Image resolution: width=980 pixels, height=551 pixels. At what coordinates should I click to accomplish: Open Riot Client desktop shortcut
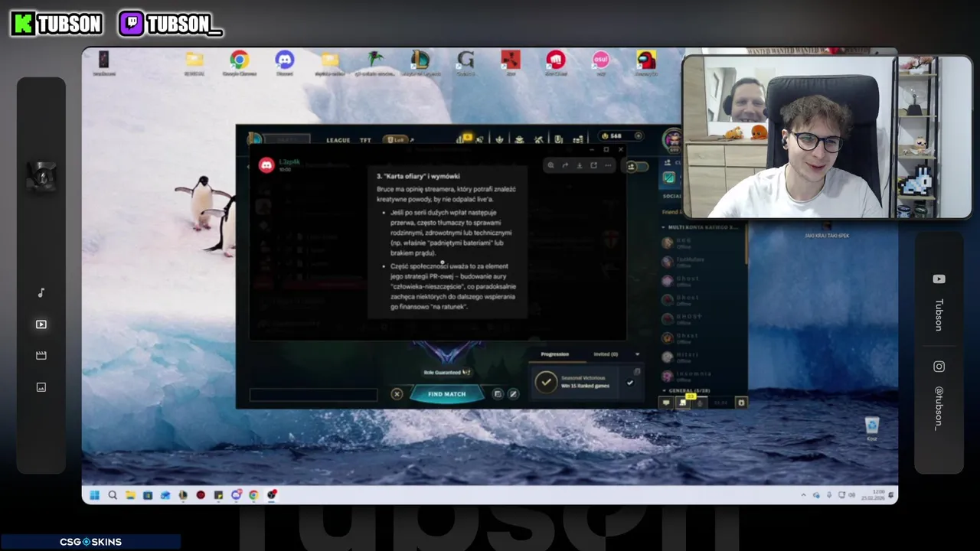[x=556, y=63]
